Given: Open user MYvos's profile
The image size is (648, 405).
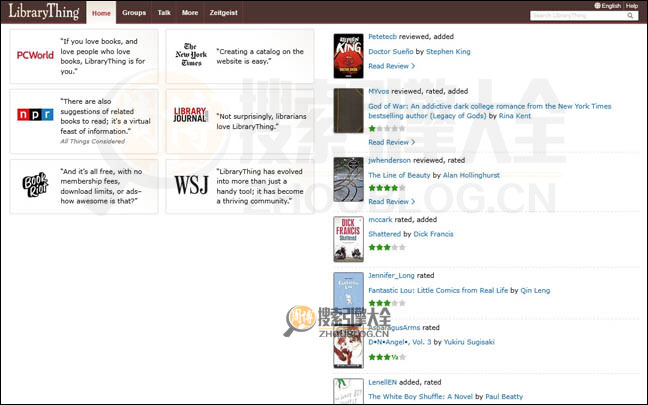Looking at the screenshot, I should 379,91.
